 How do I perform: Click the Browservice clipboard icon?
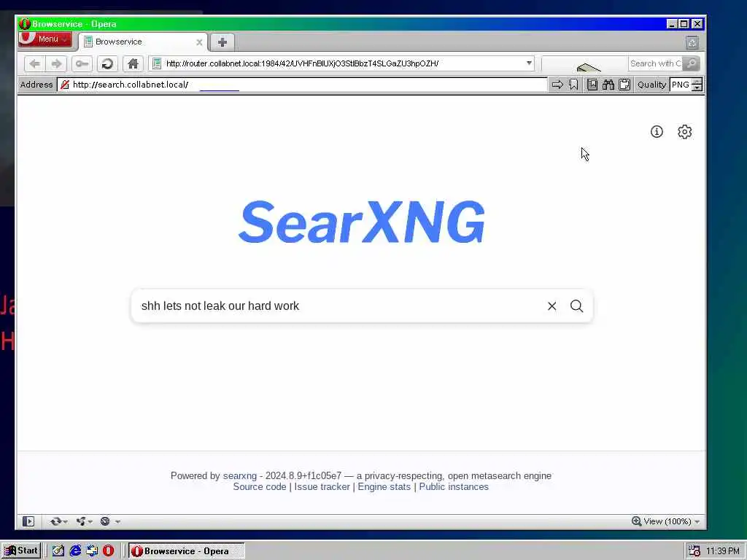[x=624, y=85]
